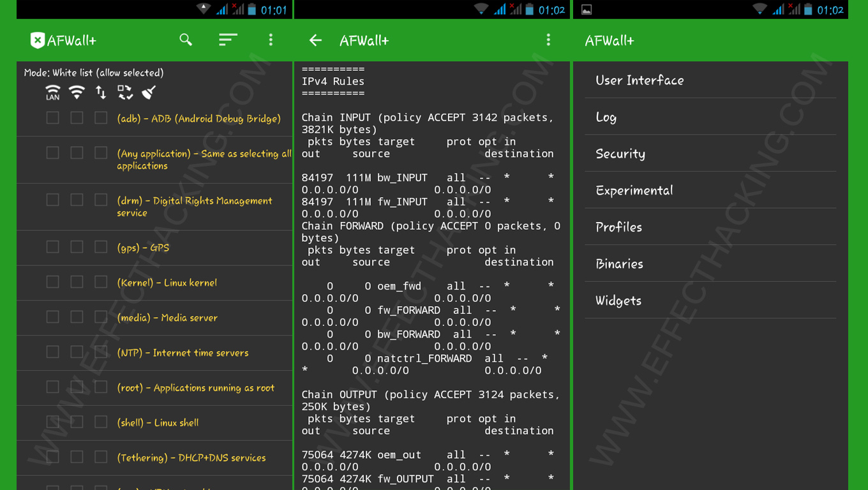Open the Profiles preferences
868x490 pixels.
click(x=710, y=226)
